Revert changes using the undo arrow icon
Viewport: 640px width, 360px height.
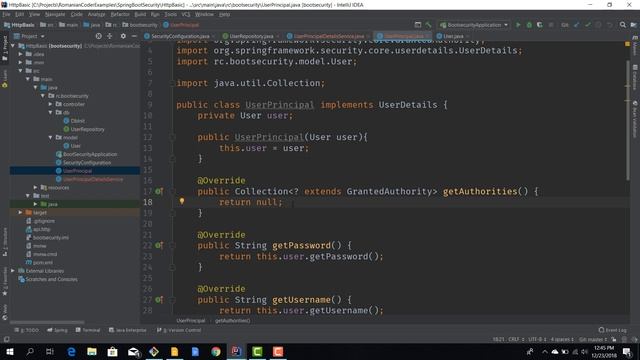(x=610, y=25)
